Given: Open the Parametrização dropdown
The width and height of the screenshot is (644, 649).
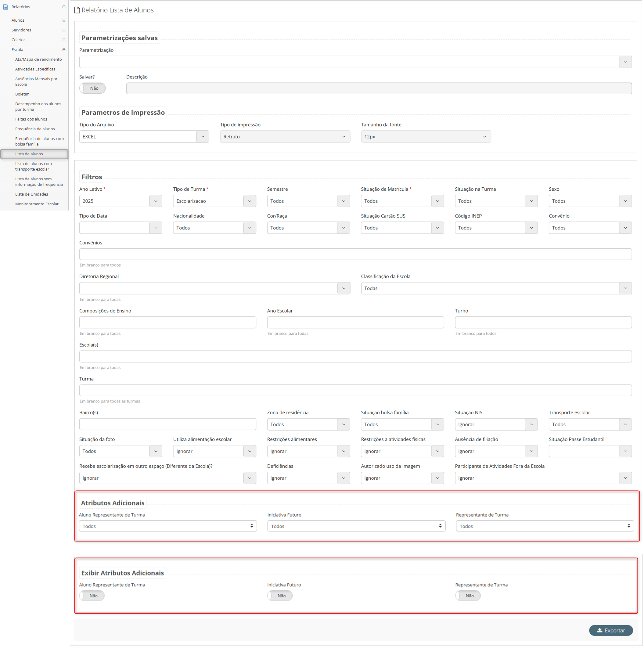Looking at the screenshot, I should point(355,62).
